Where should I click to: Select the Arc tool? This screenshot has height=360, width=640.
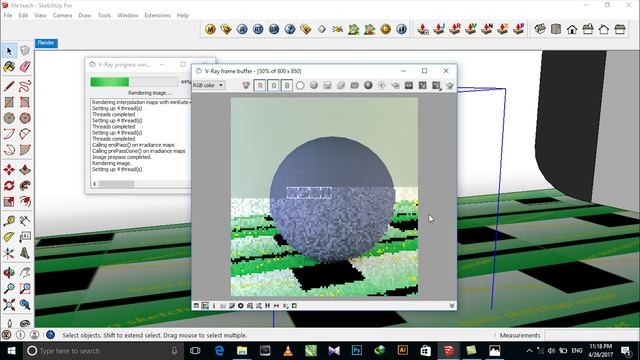(x=9, y=133)
